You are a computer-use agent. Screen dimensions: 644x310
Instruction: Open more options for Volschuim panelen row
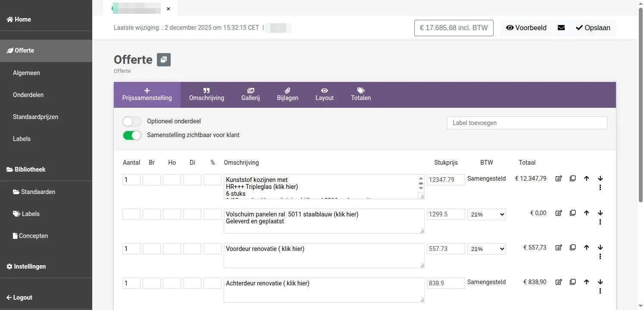coord(600,222)
